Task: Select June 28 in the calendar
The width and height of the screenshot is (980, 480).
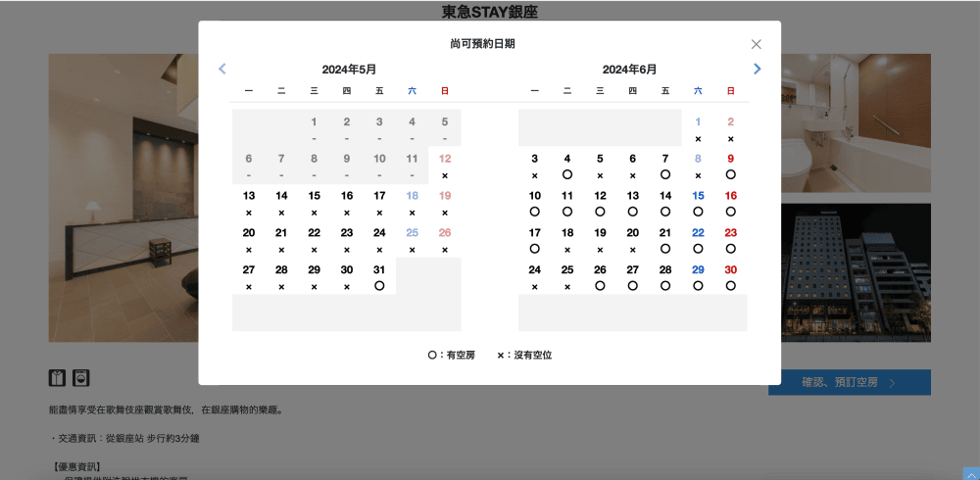Action: 665,277
